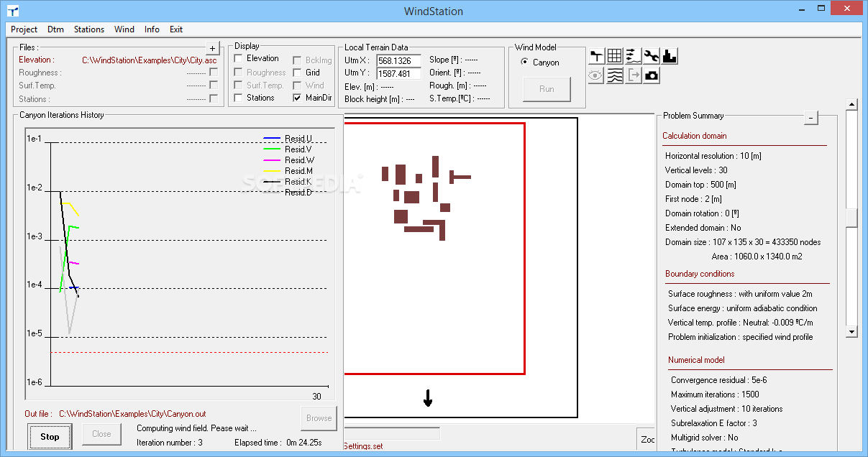Click the Canyon.out output file path

pyautogui.click(x=132, y=414)
